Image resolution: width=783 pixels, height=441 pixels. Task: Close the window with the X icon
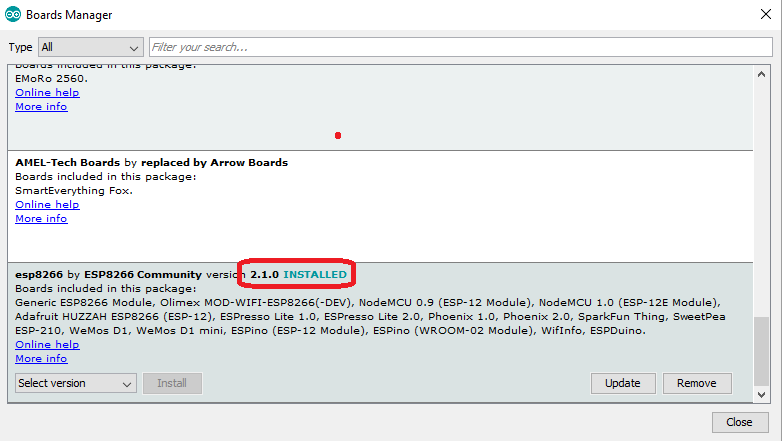(x=766, y=14)
